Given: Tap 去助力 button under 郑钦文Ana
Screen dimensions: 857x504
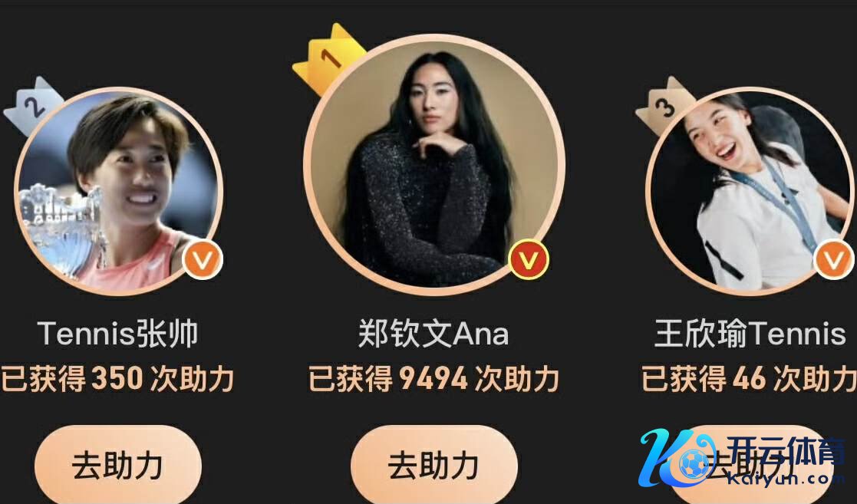Looking at the screenshot, I should (434, 466).
